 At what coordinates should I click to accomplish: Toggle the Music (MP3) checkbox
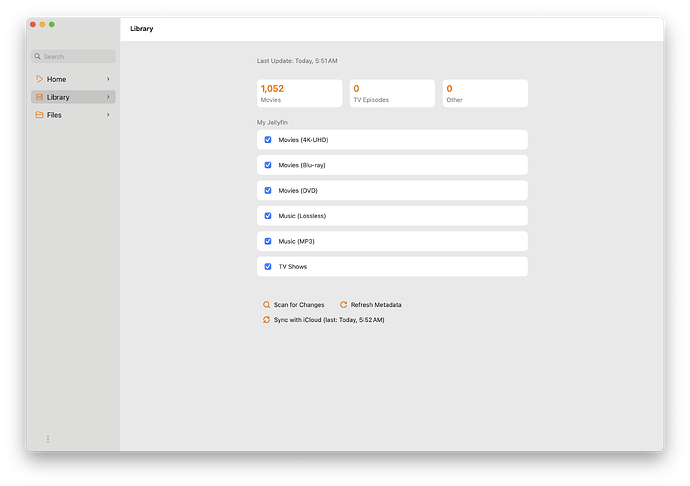coord(268,241)
